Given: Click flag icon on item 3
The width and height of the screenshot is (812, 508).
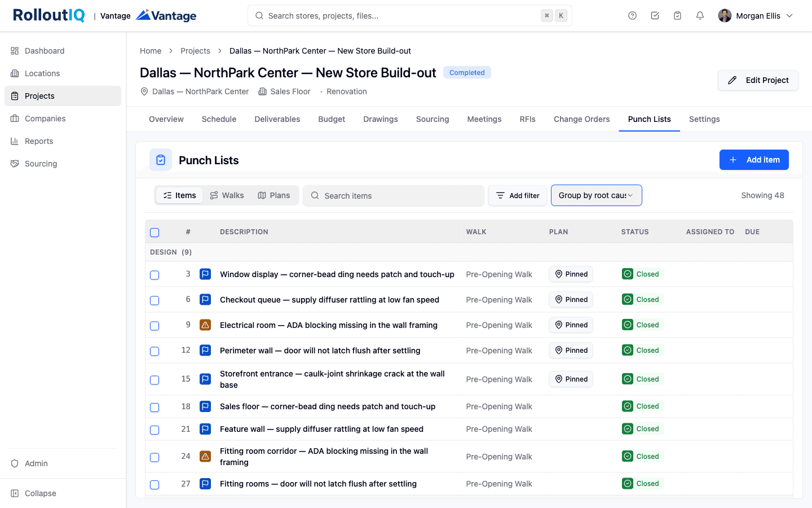Looking at the screenshot, I should click(205, 274).
